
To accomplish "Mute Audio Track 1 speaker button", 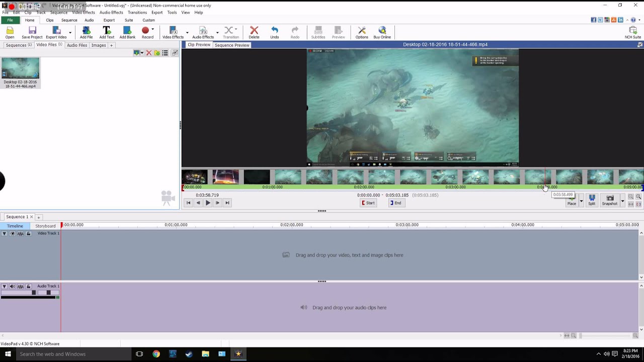I will 13,287.
